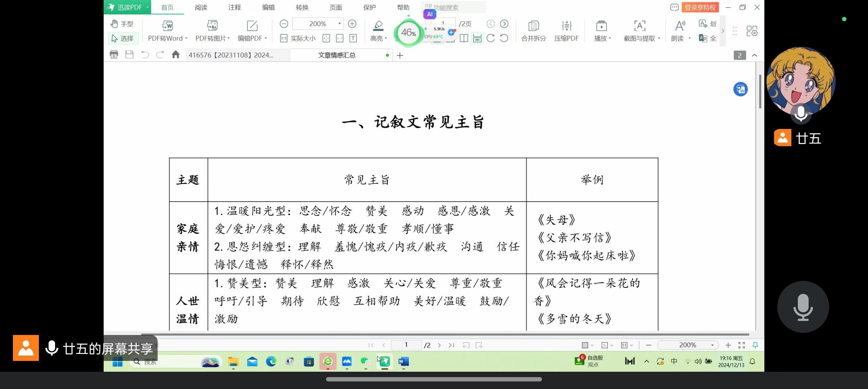
Task: Click the PDF转Word converter icon
Action: click(x=167, y=26)
